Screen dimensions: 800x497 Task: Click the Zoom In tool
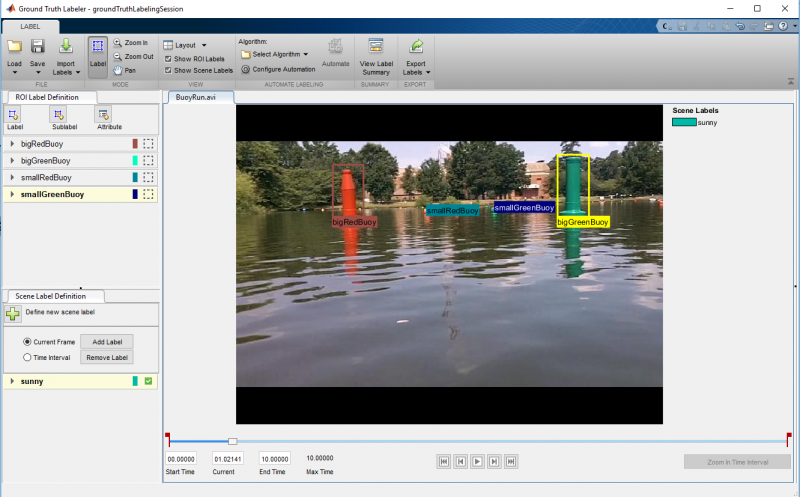tap(131, 43)
